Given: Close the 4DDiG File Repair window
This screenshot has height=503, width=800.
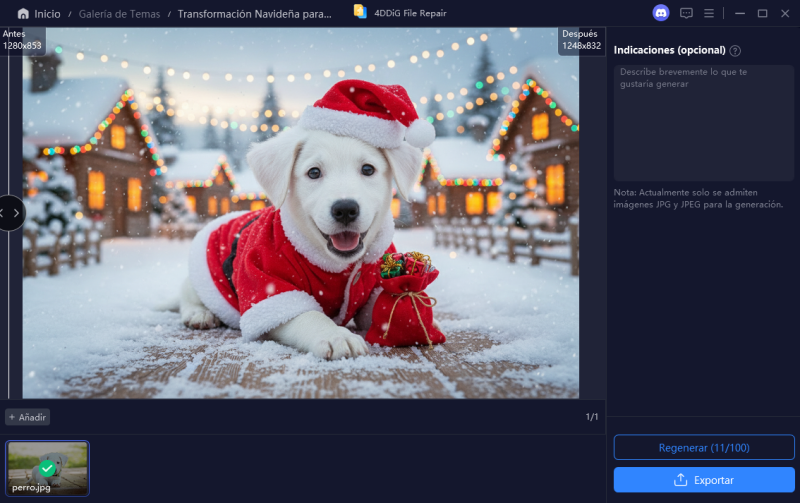Looking at the screenshot, I should [x=785, y=14].
